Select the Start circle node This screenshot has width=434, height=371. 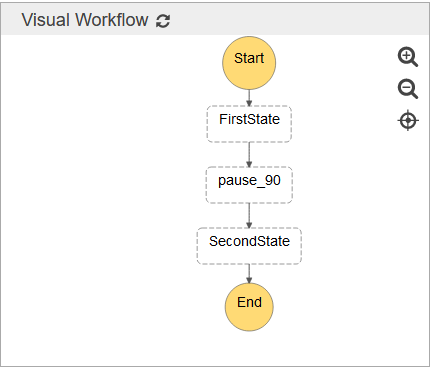click(x=249, y=63)
